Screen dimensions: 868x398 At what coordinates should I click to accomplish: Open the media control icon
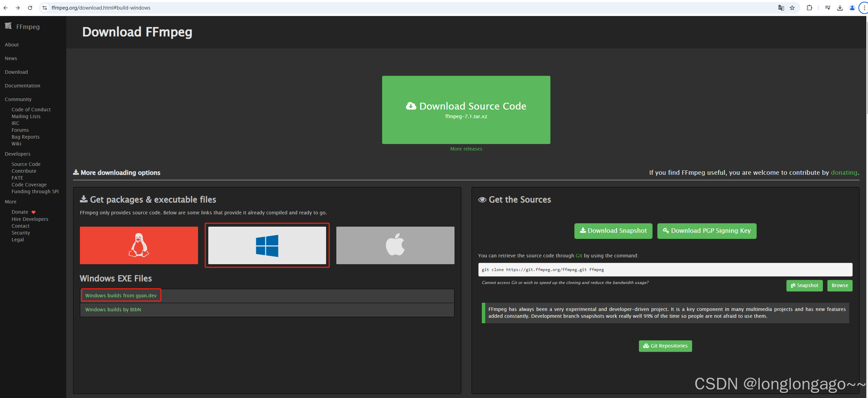pos(827,8)
